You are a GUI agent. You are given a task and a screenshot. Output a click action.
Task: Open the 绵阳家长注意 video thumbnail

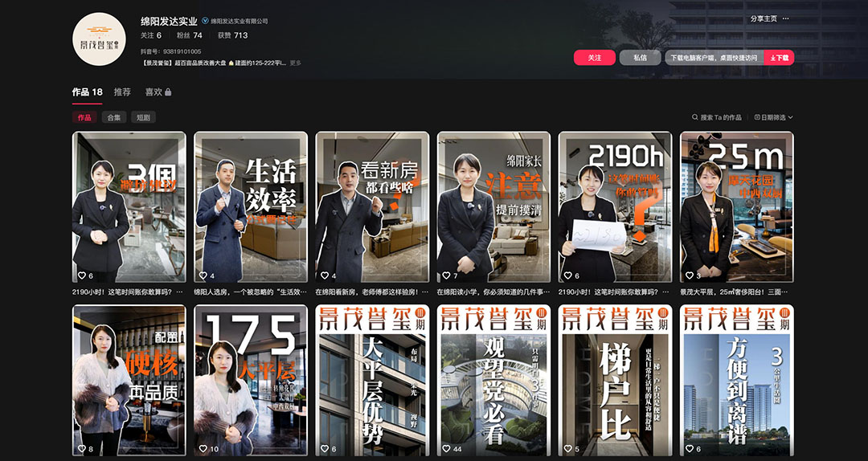493,207
